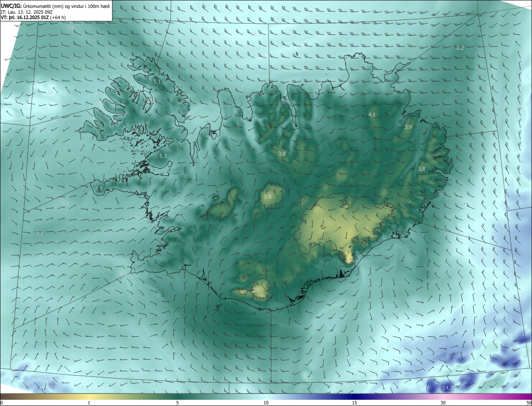Pick the 4.1 value label
The width and height of the screenshot is (532, 406).
(372, 115)
